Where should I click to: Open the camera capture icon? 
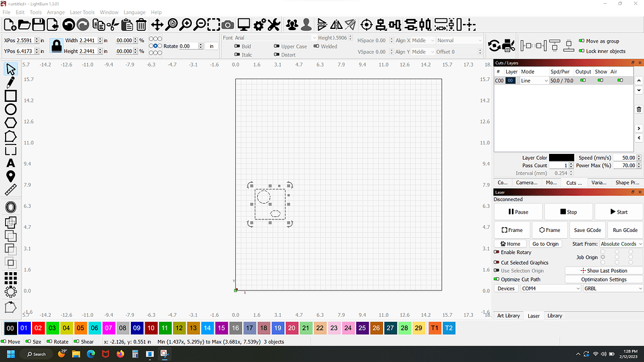click(x=228, y=25)
